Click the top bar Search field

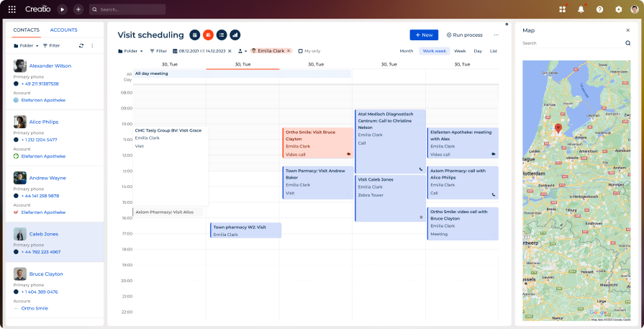coord(127,9)
